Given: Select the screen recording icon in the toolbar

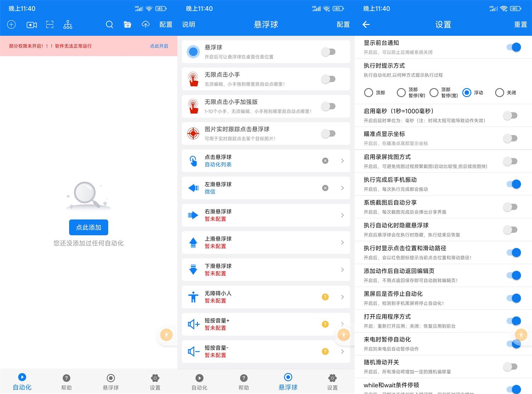Looking at the screenshot, I should click(x=31, y=24).
